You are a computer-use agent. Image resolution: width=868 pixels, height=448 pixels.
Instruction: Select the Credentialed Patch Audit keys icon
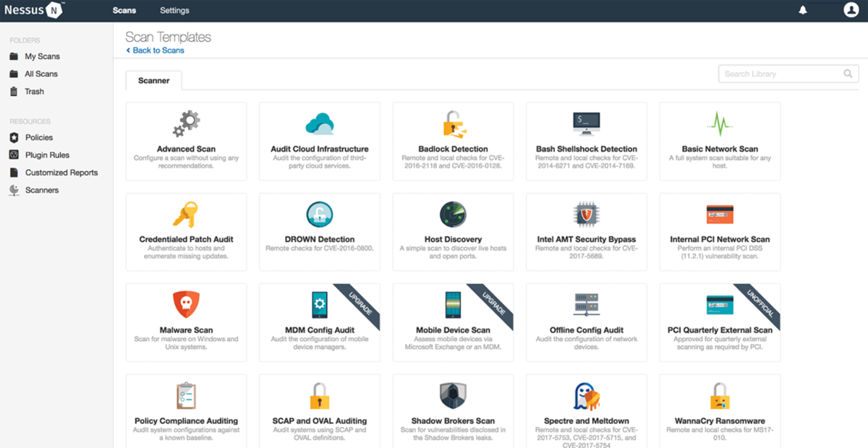point(186,215)
